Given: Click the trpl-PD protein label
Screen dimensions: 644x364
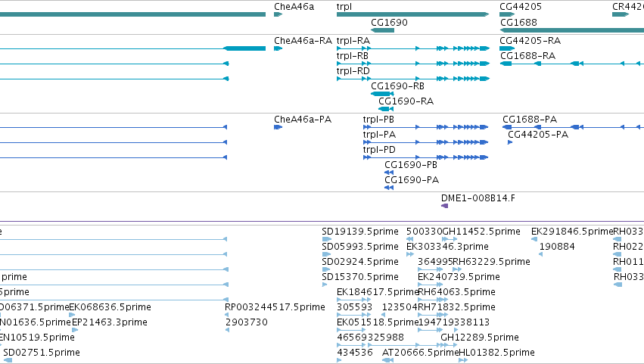Looking at the screenshot, I should pyautogui.click(x=379, y=150).
